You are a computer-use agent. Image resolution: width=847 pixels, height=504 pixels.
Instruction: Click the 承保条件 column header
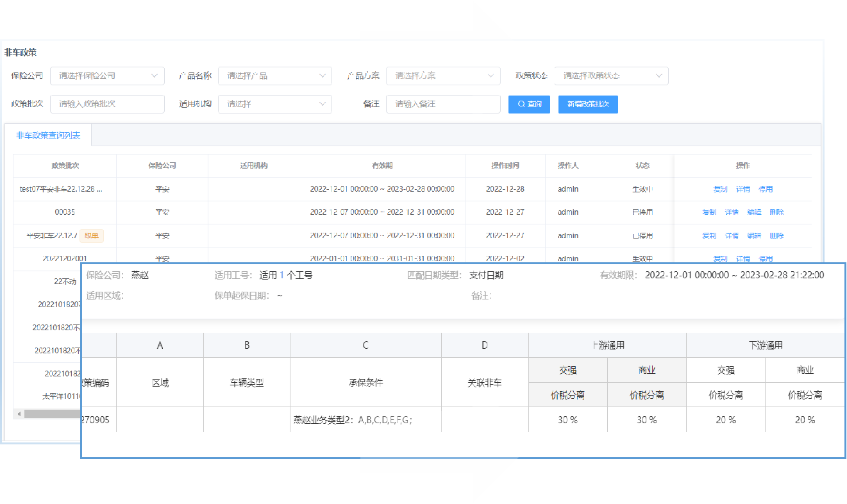365,383
